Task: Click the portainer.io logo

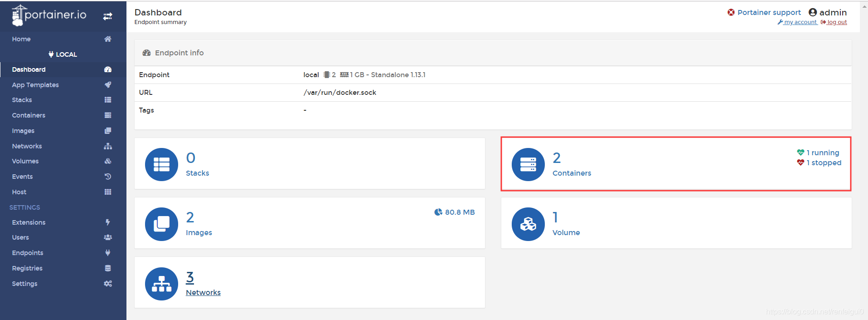Action: [x=49, y=15]
